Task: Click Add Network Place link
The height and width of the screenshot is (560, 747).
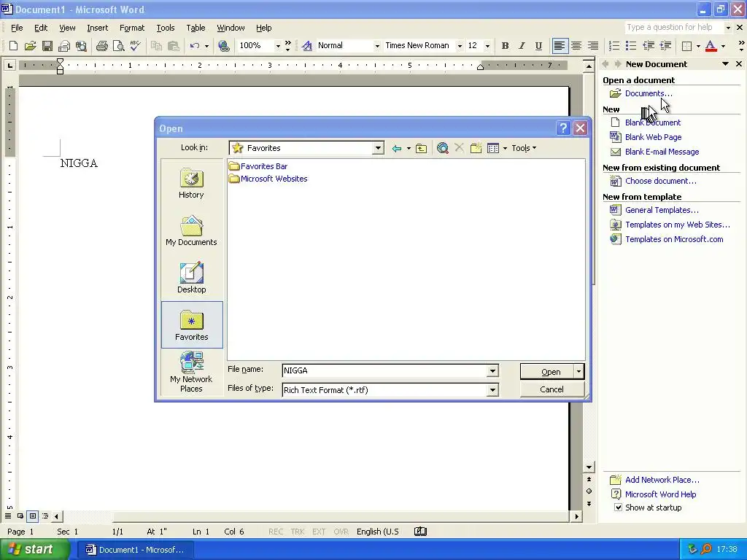Action: [662, 480]
